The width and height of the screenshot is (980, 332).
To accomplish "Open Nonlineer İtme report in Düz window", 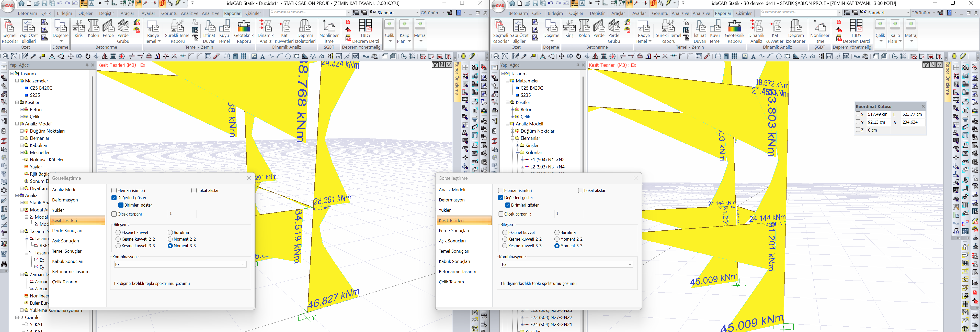I will point(329,31).
